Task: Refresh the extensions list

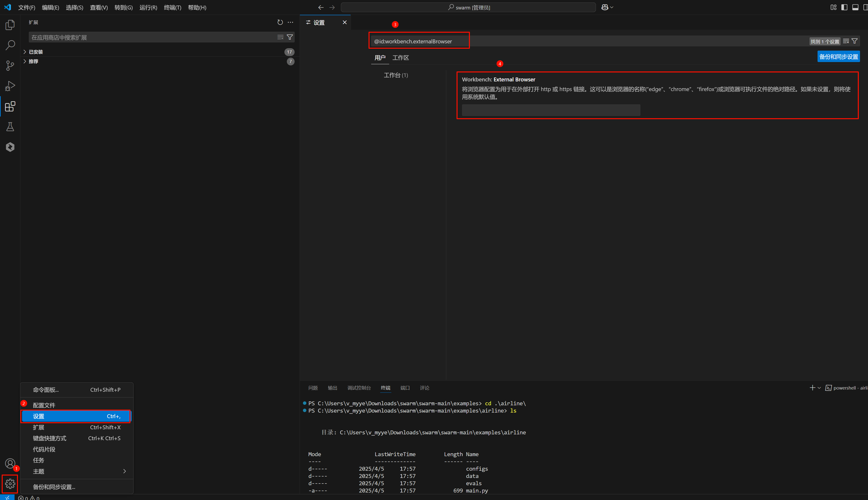Action: click(280, 22)
